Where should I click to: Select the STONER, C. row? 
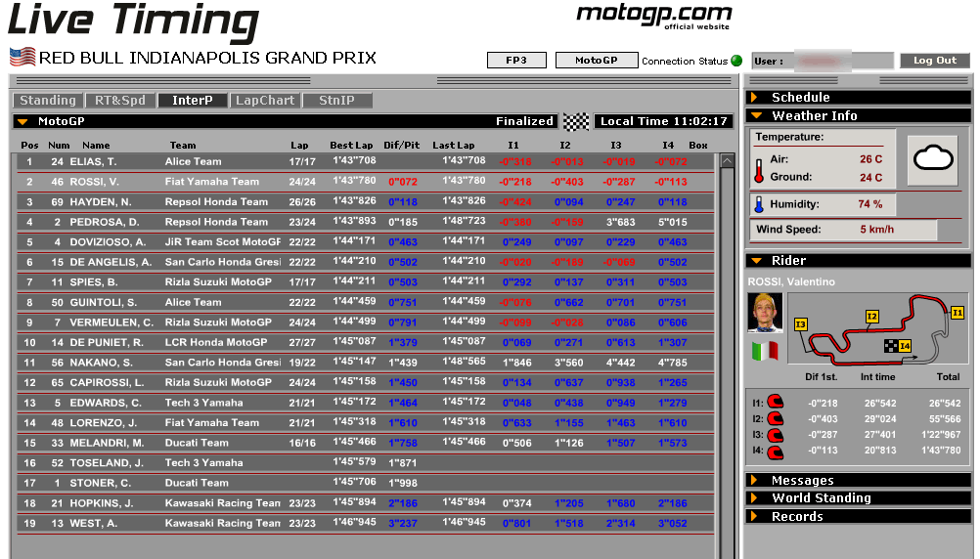(366, 483)
